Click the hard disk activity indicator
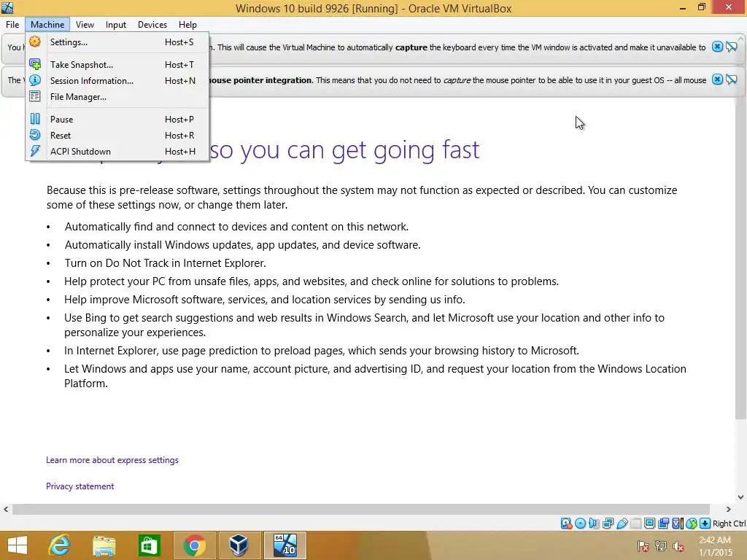This screenshot has height=560, width=747. (x=566, y=524)
